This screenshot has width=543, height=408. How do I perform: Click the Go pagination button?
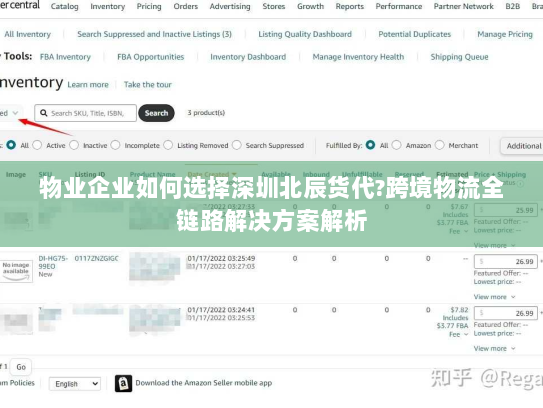(x=21, y=367)
